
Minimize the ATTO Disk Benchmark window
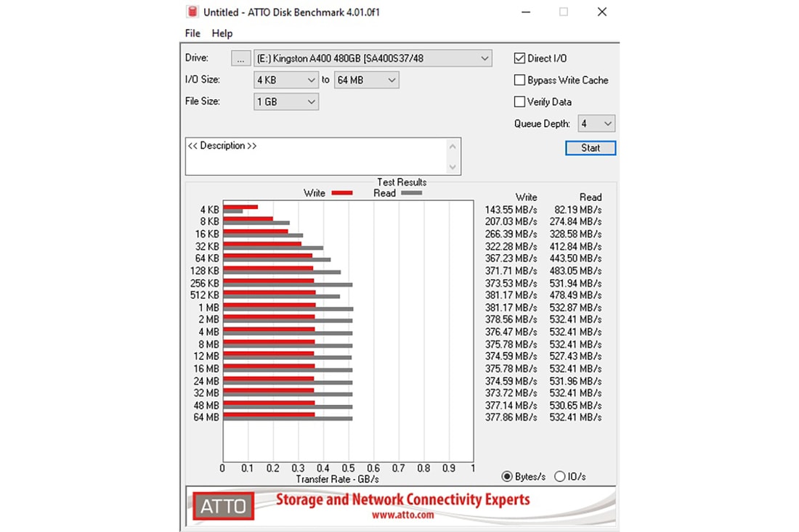point(526,12)
